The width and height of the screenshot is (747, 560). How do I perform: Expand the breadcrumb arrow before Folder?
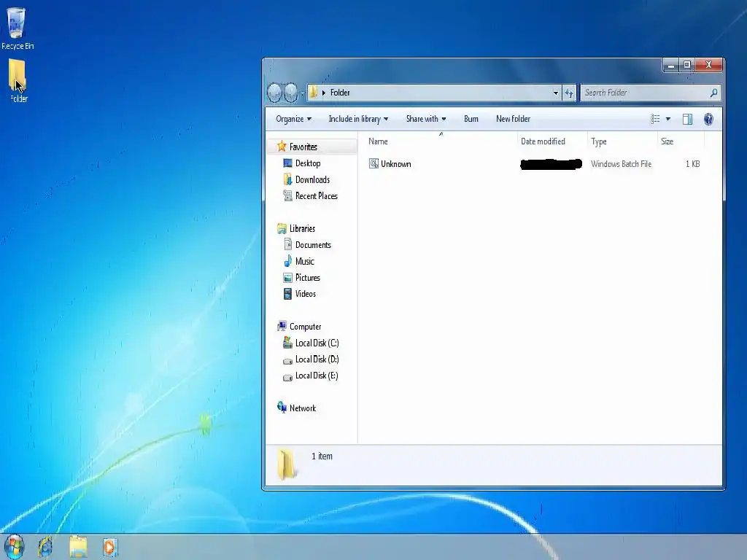click(x=323, y=93)
